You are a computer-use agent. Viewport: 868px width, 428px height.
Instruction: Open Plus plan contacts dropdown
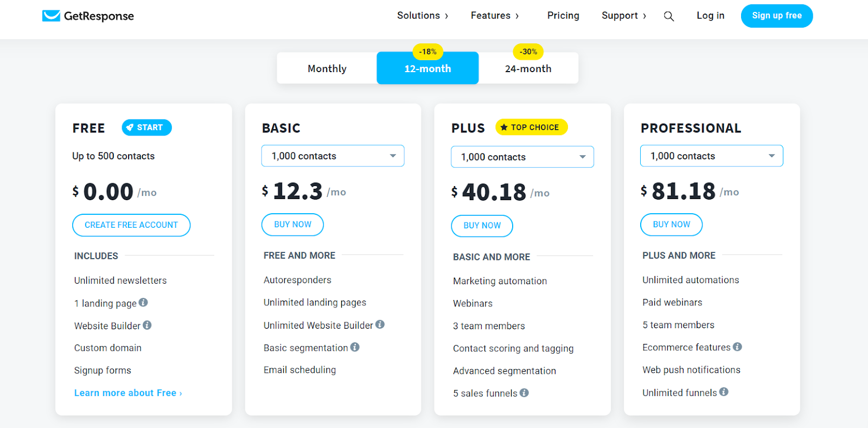[x=522, y=157]
